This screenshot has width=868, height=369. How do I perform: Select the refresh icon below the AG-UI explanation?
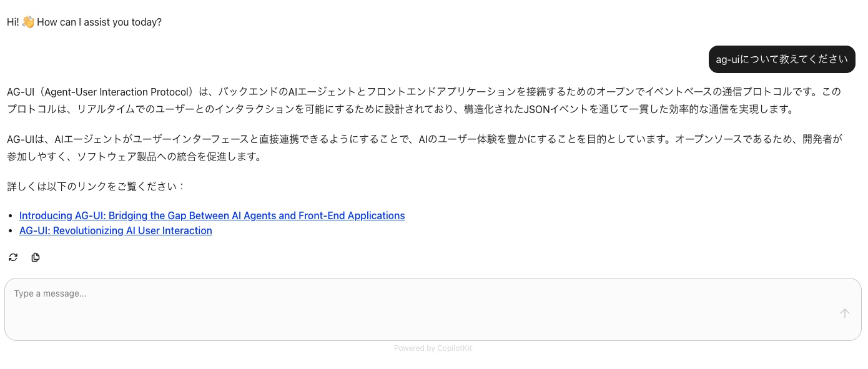point(13,257)
